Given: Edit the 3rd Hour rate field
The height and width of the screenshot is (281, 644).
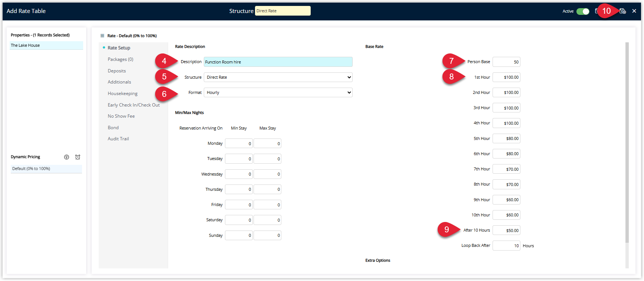Looking at the screenshot, I should pos(506,108).
